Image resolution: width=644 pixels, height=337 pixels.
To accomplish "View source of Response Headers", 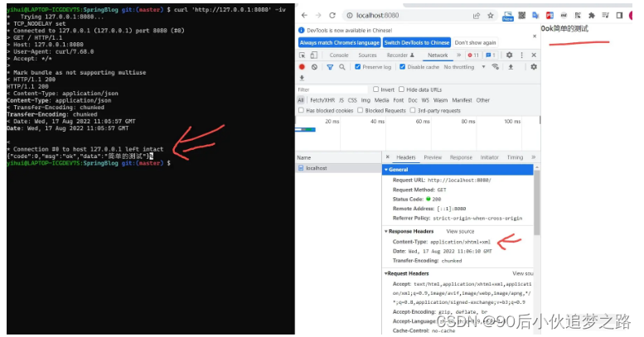I will coord(460,232).
